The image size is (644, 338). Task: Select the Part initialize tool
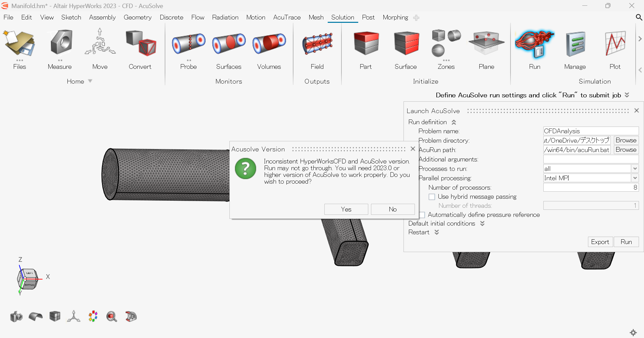(366, 43)
